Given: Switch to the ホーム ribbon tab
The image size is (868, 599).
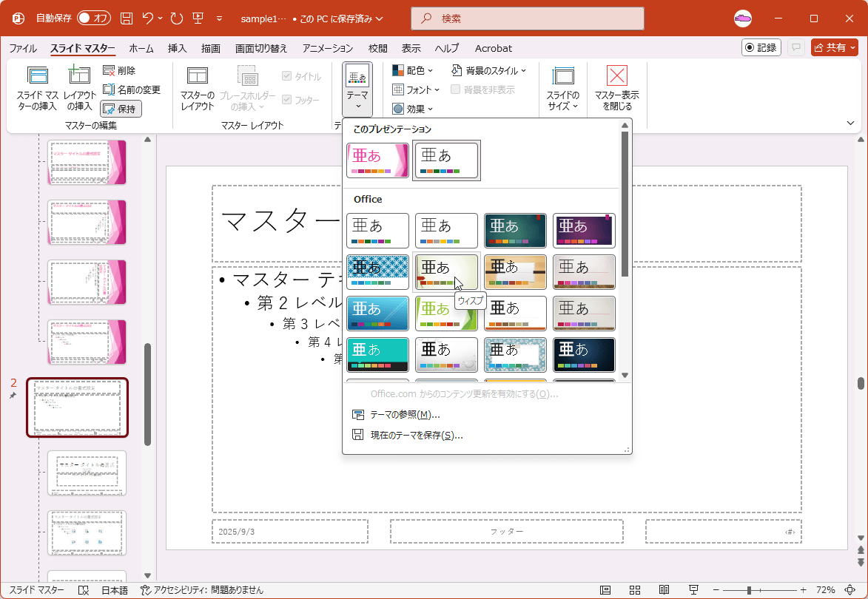Looking at the screenshot, I should 141,48.
